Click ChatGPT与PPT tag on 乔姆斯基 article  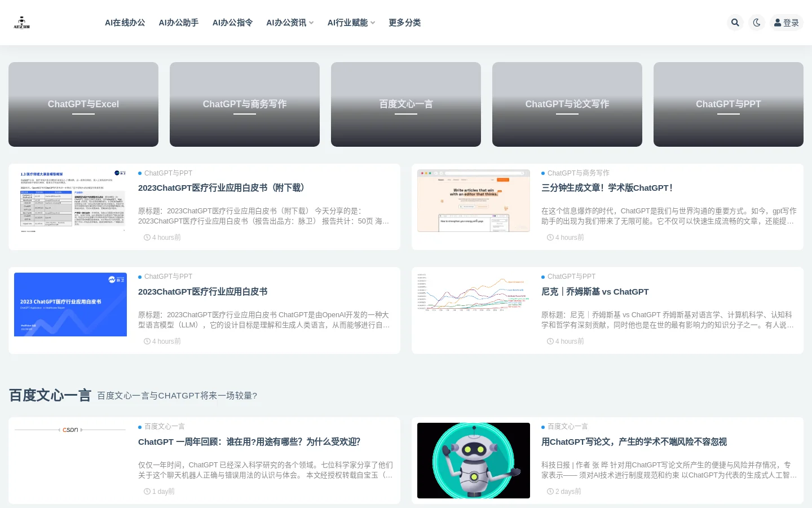pyautogui.click(x=571, y=277)
